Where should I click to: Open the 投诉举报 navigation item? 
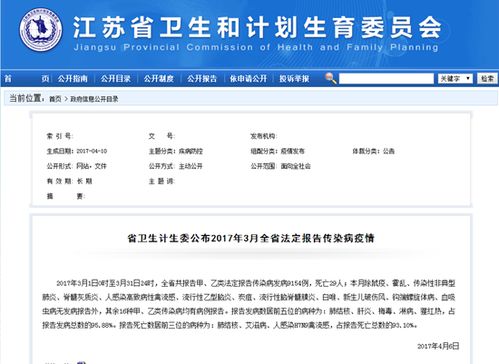294,79
